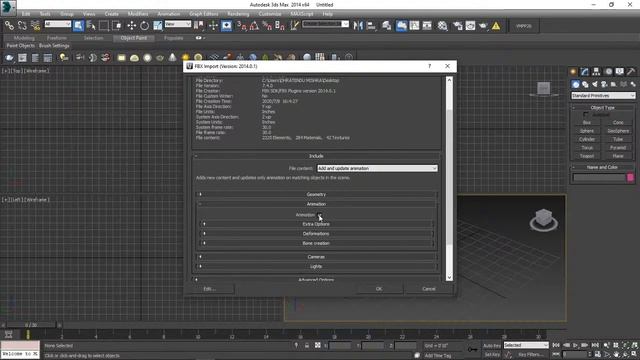Open the Tools menu

tap(45, 14)
